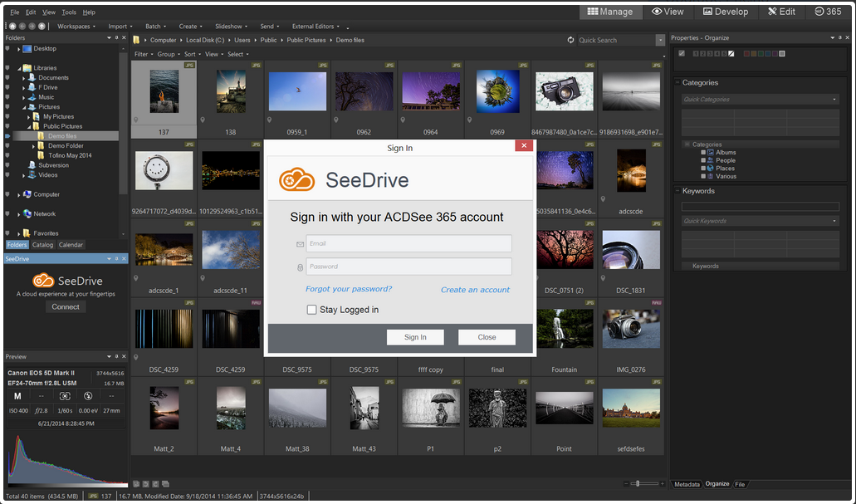Click the refresh icon beside Quick Search
Image resolution: width=856 pixels, height=504 pixels.
pos(570,40)
